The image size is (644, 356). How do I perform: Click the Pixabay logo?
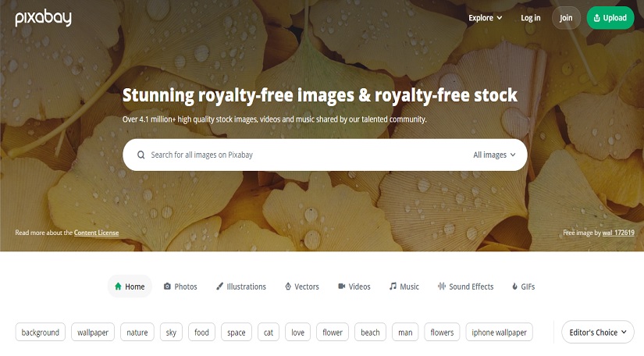(43, 18)
